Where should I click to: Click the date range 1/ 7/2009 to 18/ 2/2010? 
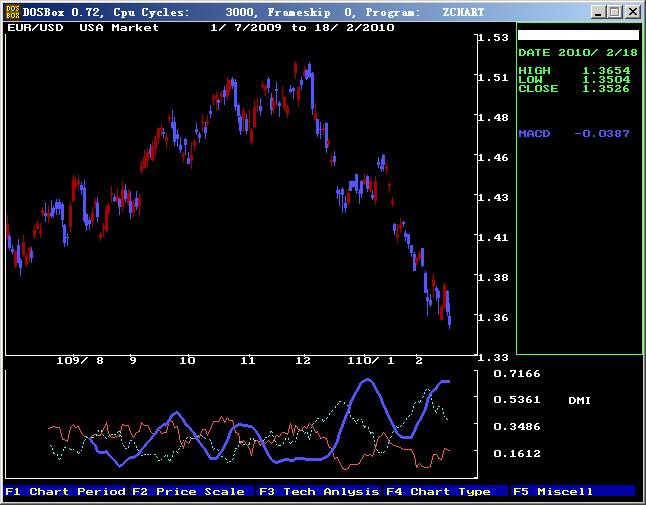302,28
